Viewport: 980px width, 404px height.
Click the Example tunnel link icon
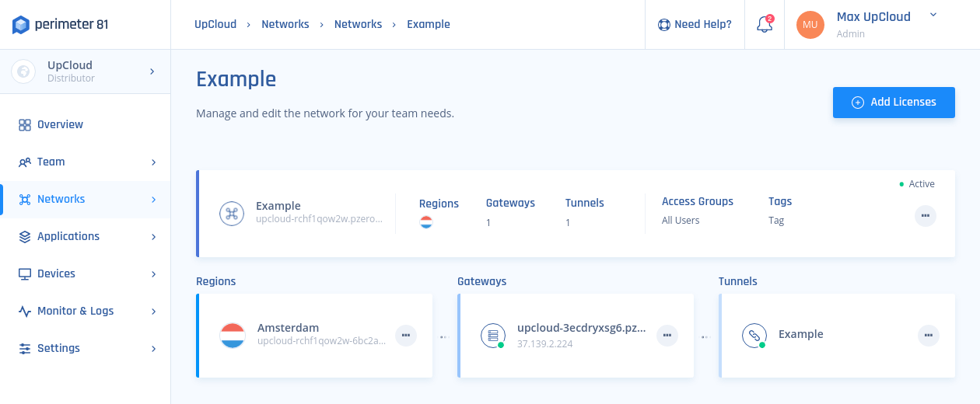coord(754,336)
